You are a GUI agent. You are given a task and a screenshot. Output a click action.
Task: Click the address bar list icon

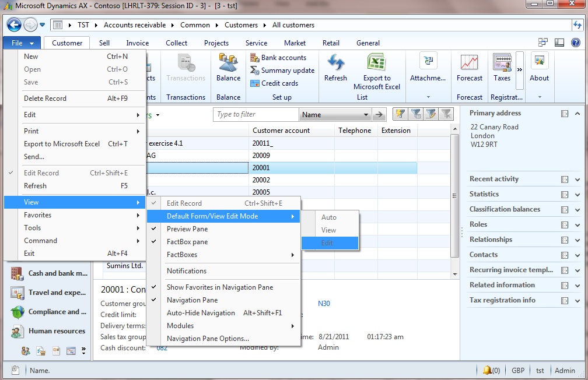(58, 25)
